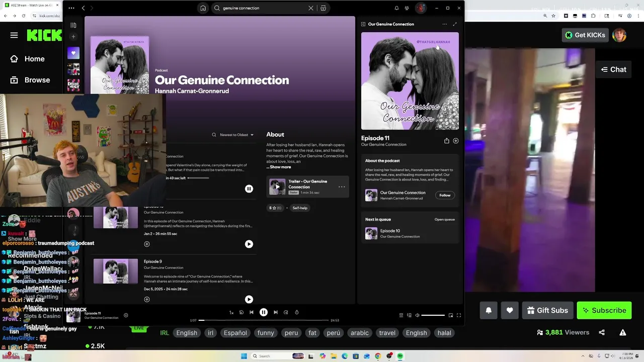
Task: Open the Chat panel on Kick
Action: [x=613, y=69]
